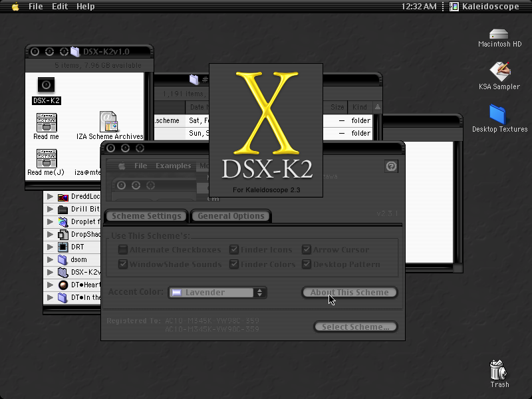Click the white rear window vertical scrollbar
532x399 pixels.
point(458,202)
